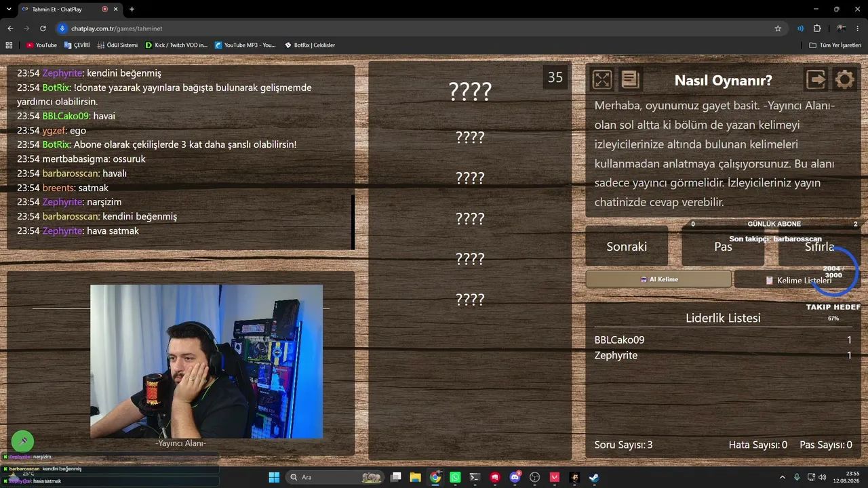The image size is (868, 488).
Task: Click BBLCako09 in the leaderboard
Action: pyautogui.click(x=619, y=340)
